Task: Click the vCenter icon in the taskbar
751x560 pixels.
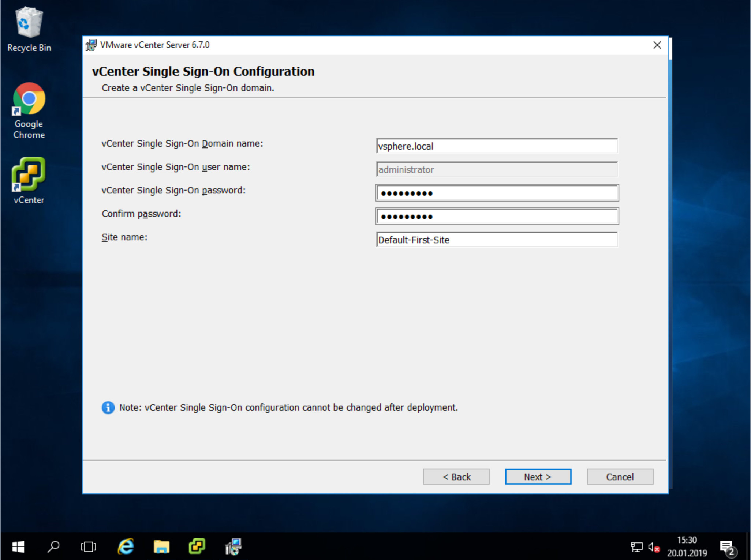Action: click(197, 547)
